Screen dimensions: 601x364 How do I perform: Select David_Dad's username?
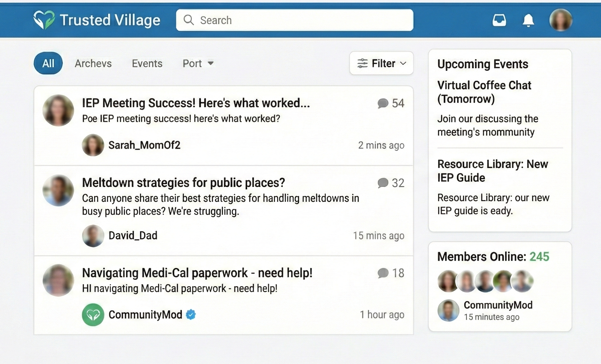pyautogui.click(x=133, y=236)
